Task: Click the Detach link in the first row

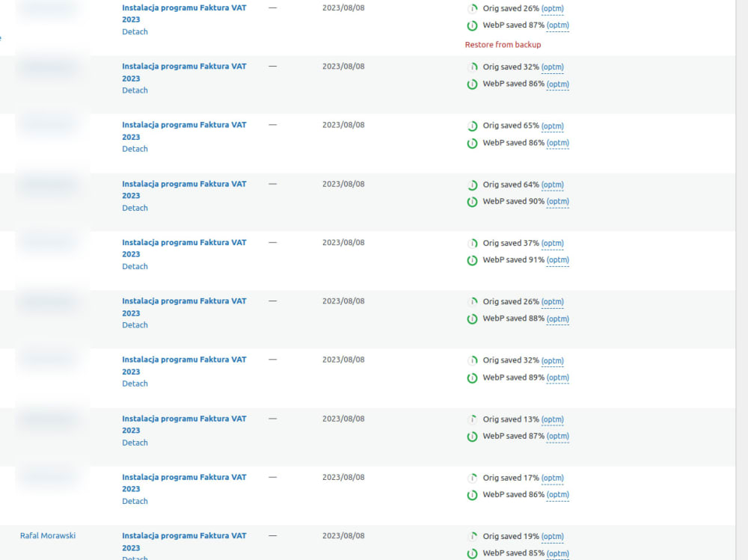Action: [135, 31]
